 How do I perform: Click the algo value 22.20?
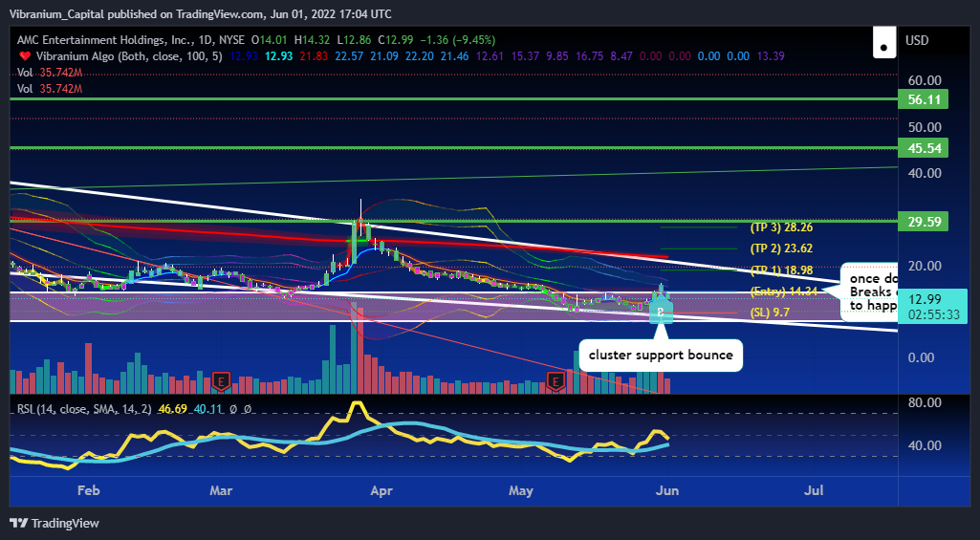(x=420, y=56)
